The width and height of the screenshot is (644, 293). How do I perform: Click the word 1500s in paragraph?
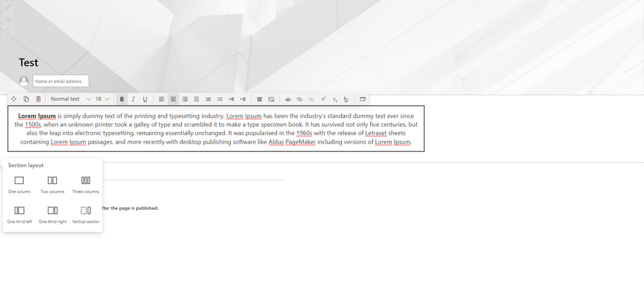pos(33,124)
